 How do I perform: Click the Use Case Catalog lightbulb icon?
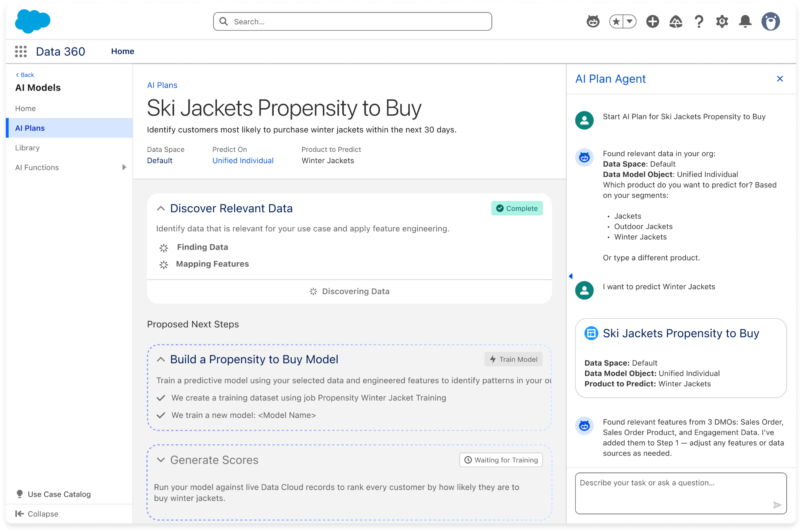click(19, 494)
